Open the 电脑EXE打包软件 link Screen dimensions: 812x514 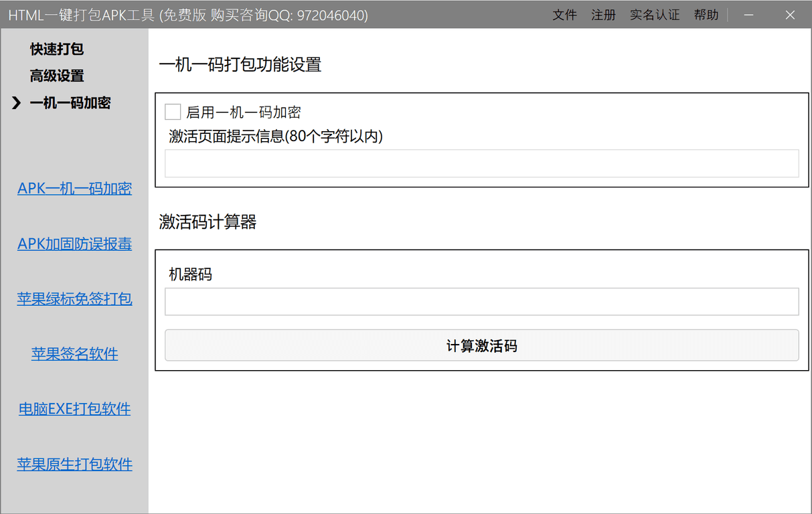pos(74,408)
